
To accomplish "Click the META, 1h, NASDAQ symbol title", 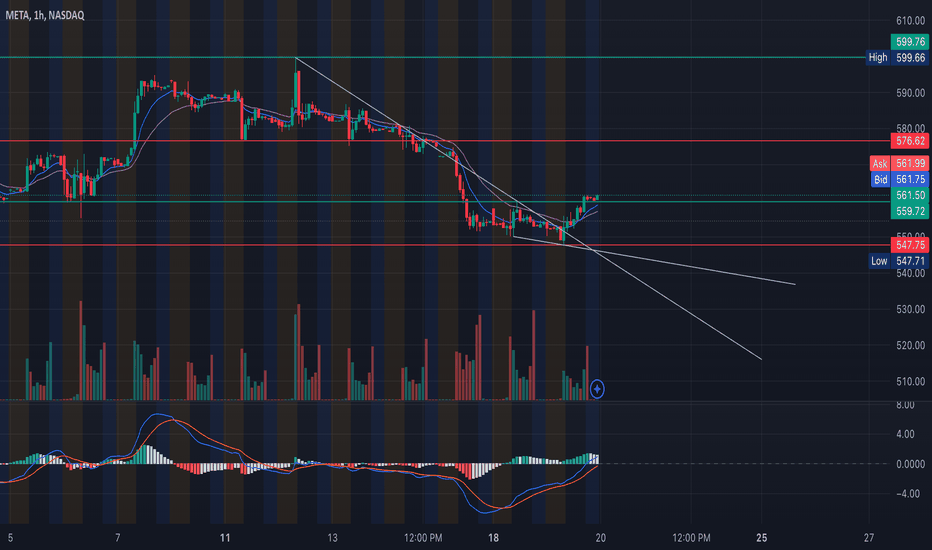I will click(45, 15).
